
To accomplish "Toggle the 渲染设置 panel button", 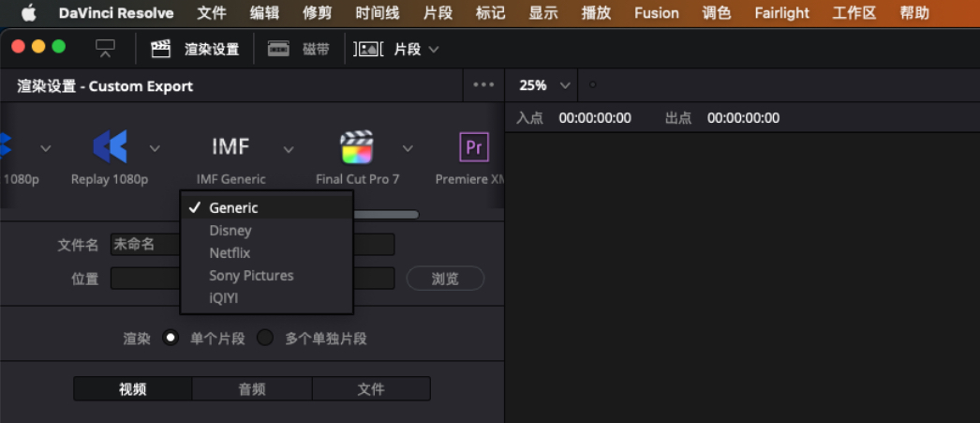I will 211,50.
